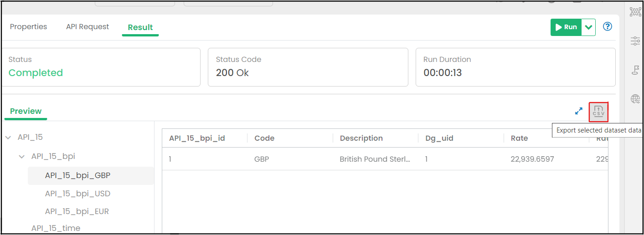Switch to the Properties tab
This screenshot has width=644, height=235.
28,26
